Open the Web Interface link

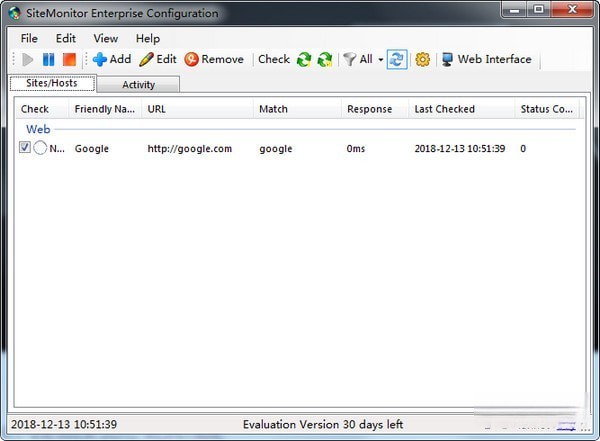[494, 59]
